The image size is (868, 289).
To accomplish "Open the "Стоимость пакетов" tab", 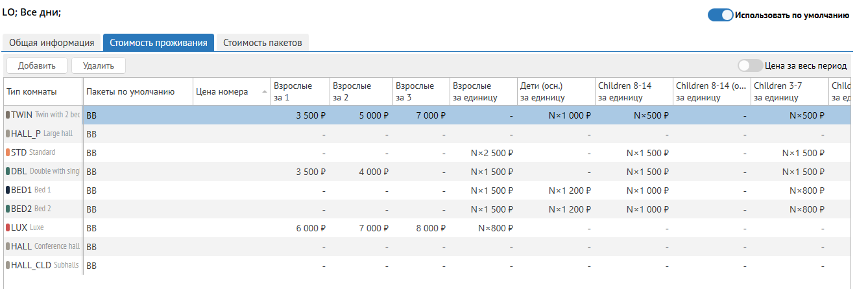I will point(263,43).
